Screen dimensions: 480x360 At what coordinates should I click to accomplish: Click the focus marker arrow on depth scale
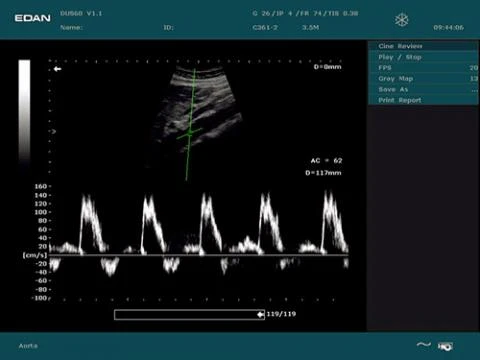[x=53, y=131]
